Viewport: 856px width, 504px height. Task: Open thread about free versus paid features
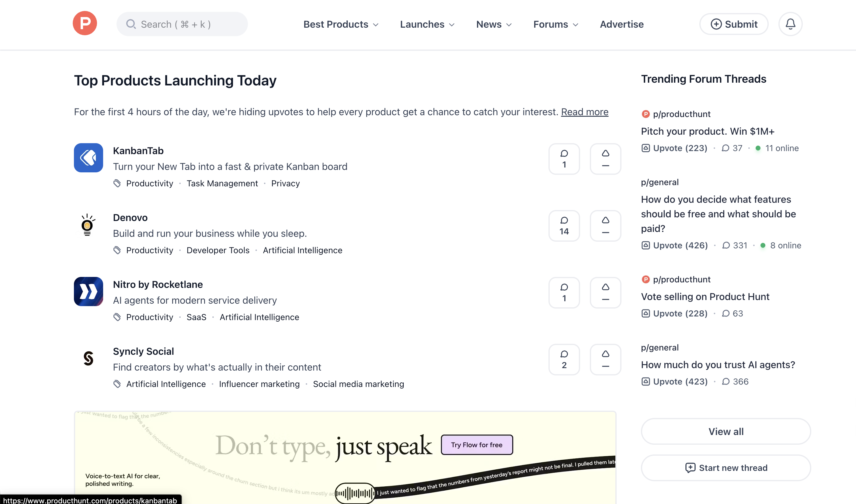click(x=719, y=214)
